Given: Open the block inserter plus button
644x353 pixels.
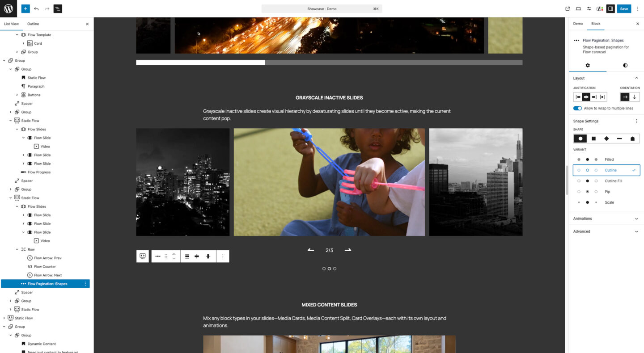Looking at the screenshot, I should 25,8.
